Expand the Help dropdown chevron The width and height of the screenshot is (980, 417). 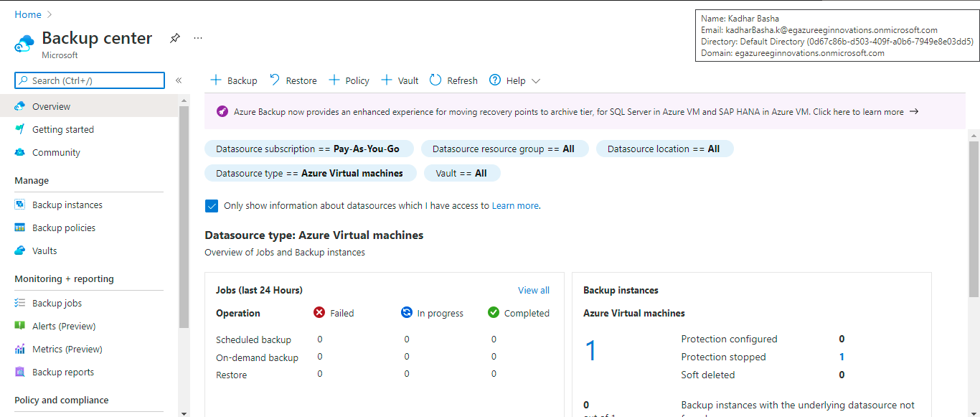[535, 81]
